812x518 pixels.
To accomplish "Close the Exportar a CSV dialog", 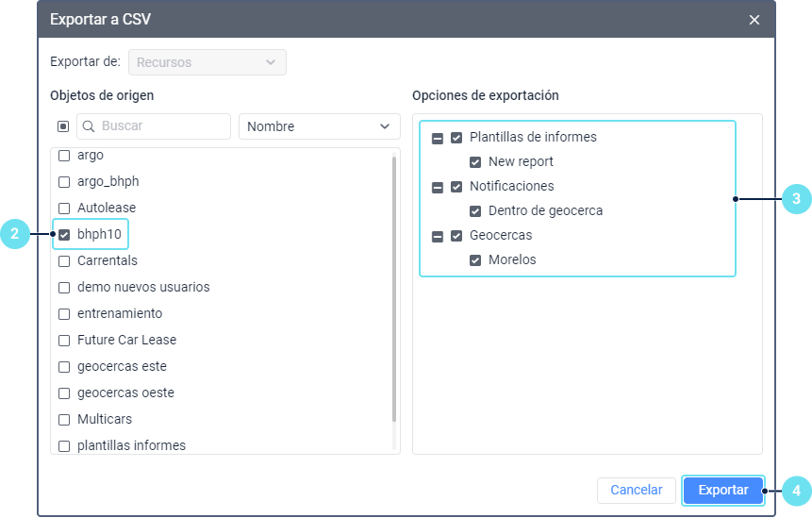I will (x=754, y=19).
